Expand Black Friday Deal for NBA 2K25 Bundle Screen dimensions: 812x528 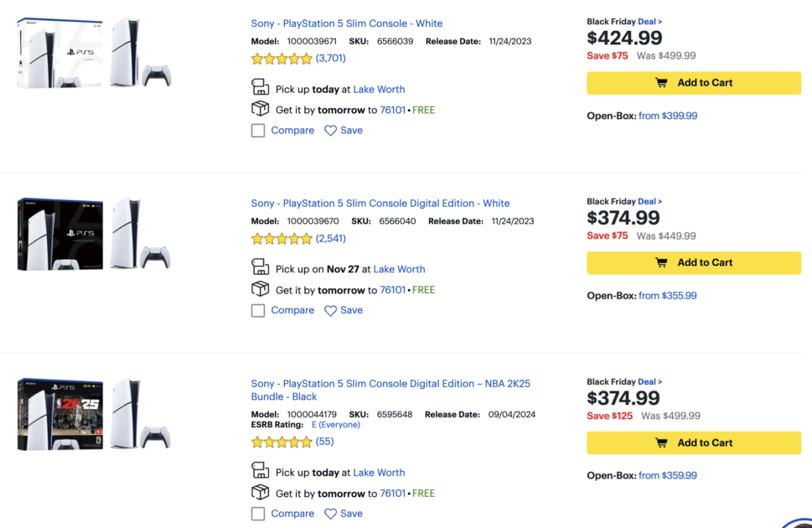[649, 382]
